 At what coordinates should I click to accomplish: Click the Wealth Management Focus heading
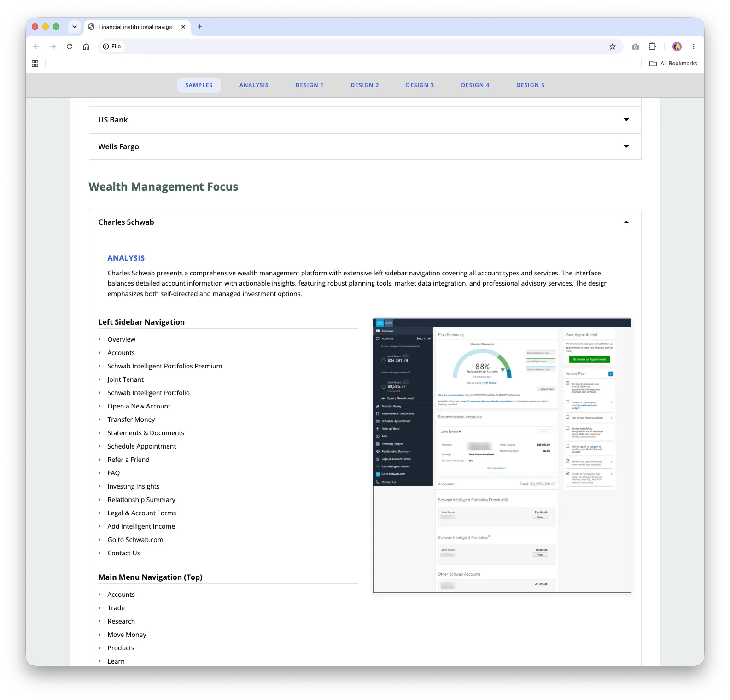tap(164, 187)
